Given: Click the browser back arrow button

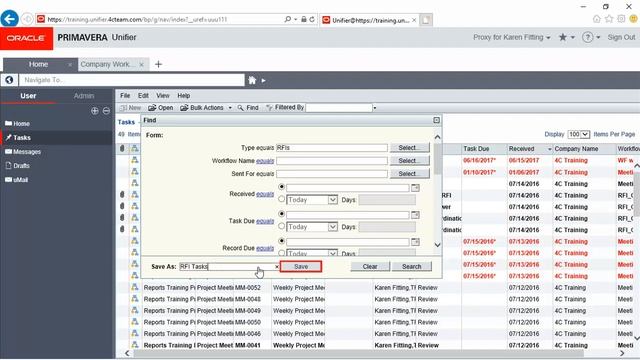Looking at the screenshot, I should [9, 19].
